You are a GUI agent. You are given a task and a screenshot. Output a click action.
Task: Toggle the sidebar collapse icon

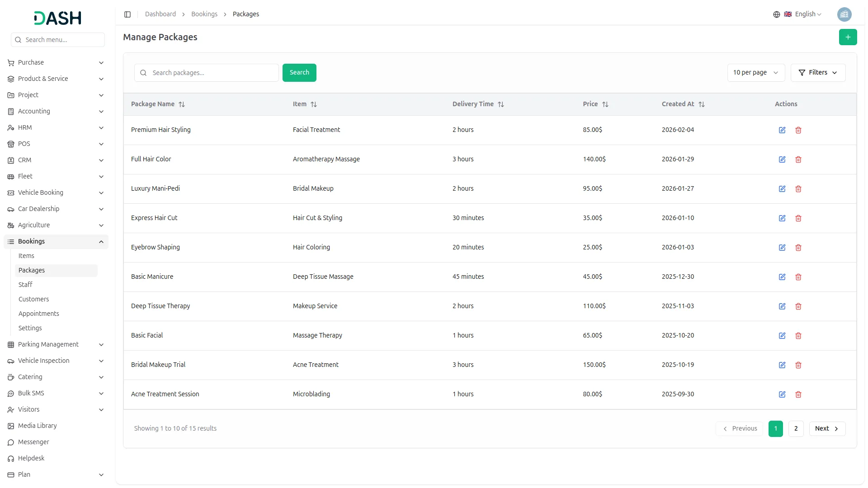(x=127, y=14)
